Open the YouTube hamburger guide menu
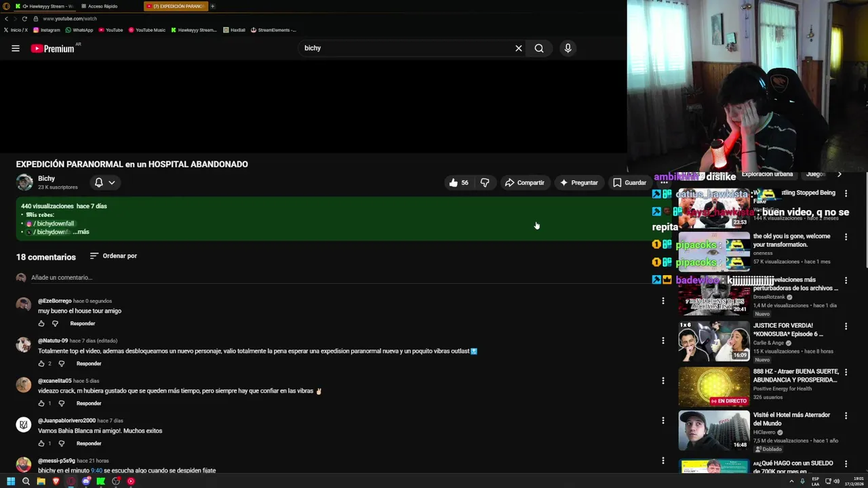The image size is (868, 488). click(15, 48)
